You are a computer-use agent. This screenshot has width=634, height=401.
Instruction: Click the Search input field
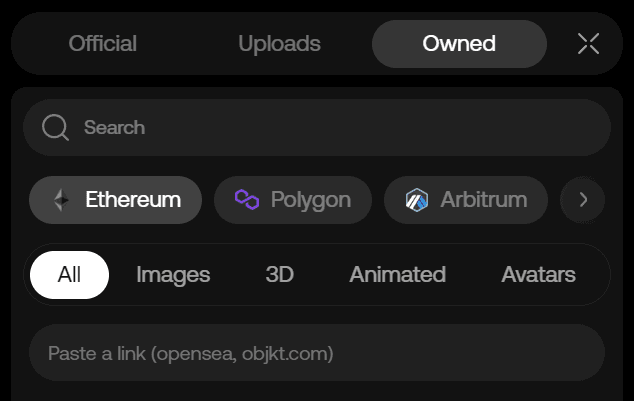coord(317,127)
